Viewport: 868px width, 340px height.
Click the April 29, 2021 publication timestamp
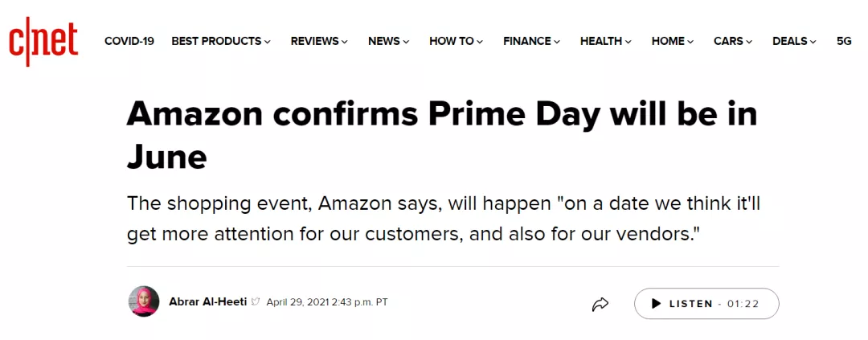[327, 302]
